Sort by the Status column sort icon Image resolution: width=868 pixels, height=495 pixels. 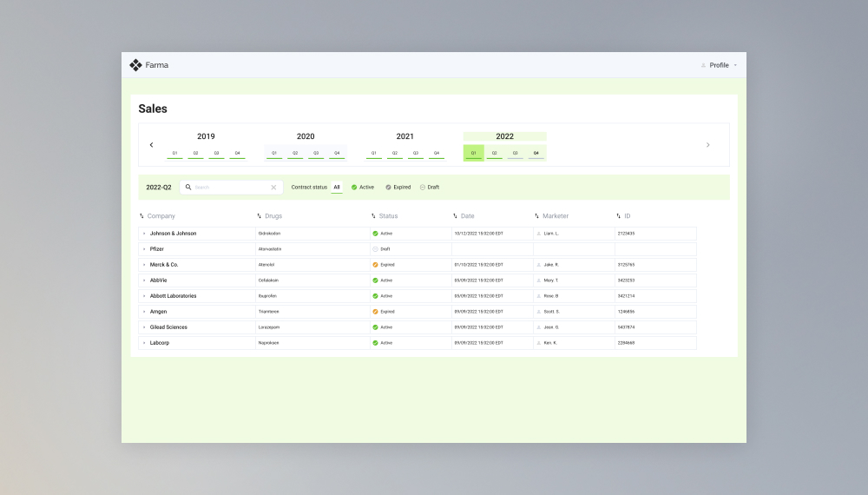pyautogui.click(x=373, y=216)
